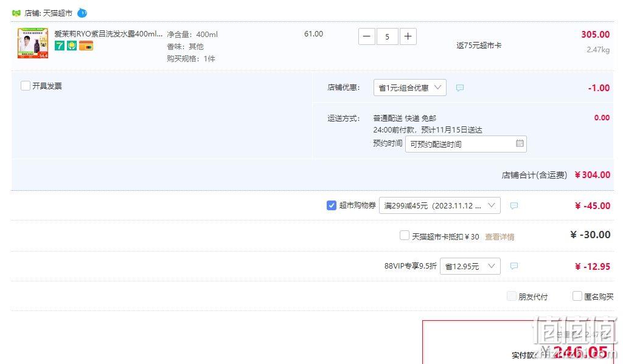Click the item subtotal 305.00

click(595, 35)
